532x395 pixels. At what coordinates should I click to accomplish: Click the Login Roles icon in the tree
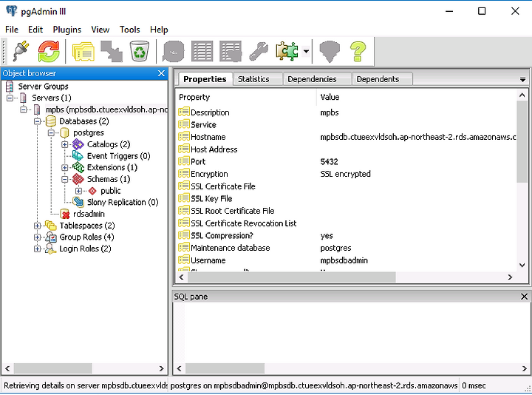coord(50,249)
